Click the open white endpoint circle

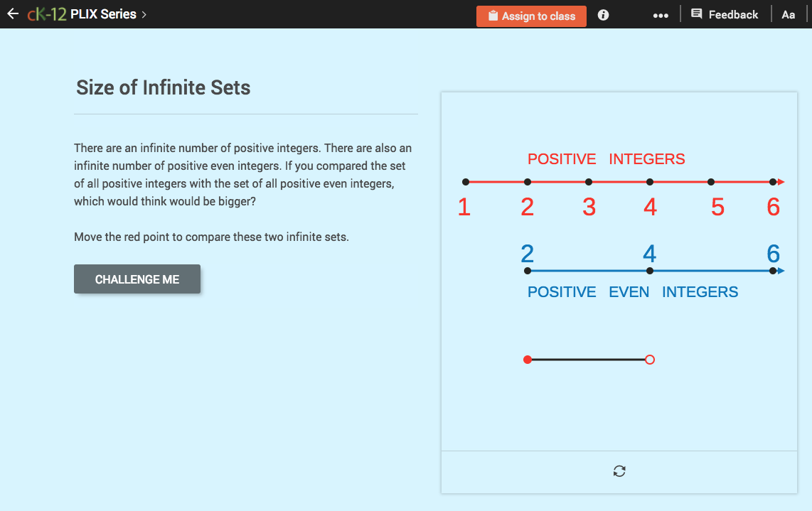point(649,360)
